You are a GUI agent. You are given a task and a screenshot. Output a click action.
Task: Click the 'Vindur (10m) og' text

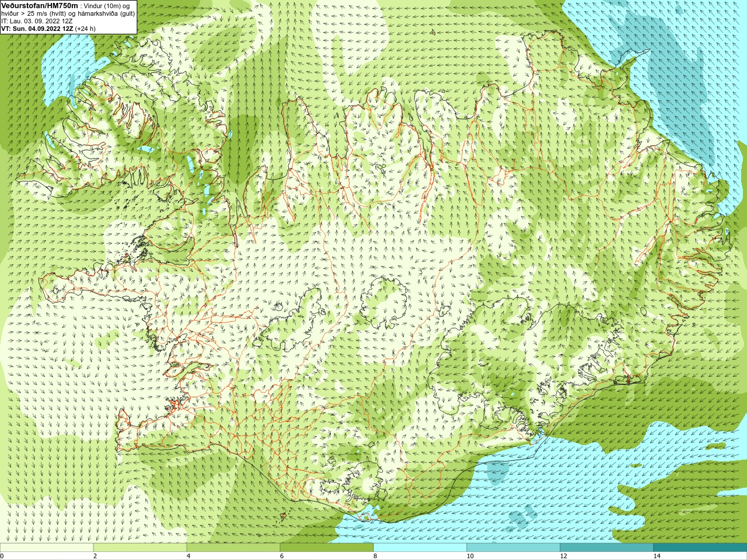pyautogui.click(x=107, y=6)
